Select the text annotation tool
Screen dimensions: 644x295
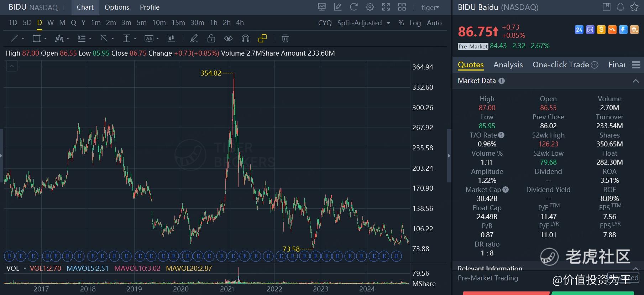pos(149,38)
